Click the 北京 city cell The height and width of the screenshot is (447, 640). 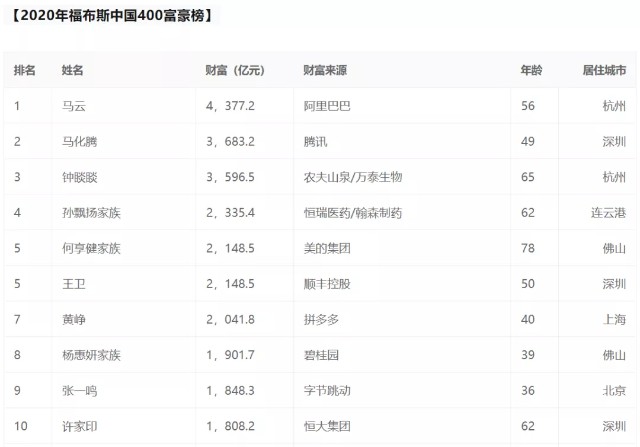tap(614, 390)
